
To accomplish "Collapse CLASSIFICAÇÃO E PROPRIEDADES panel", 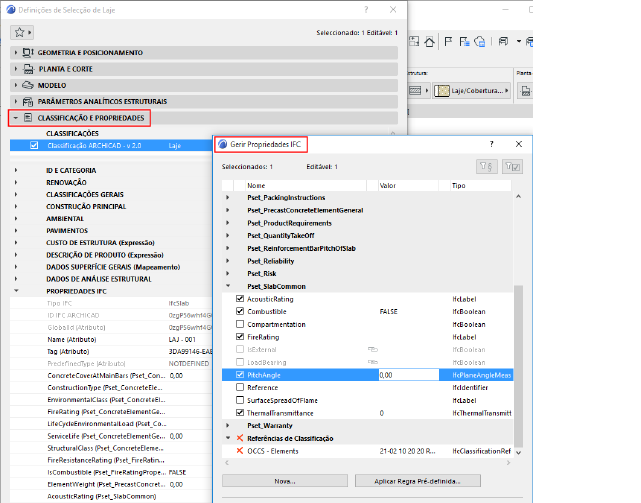I will 204,118.
